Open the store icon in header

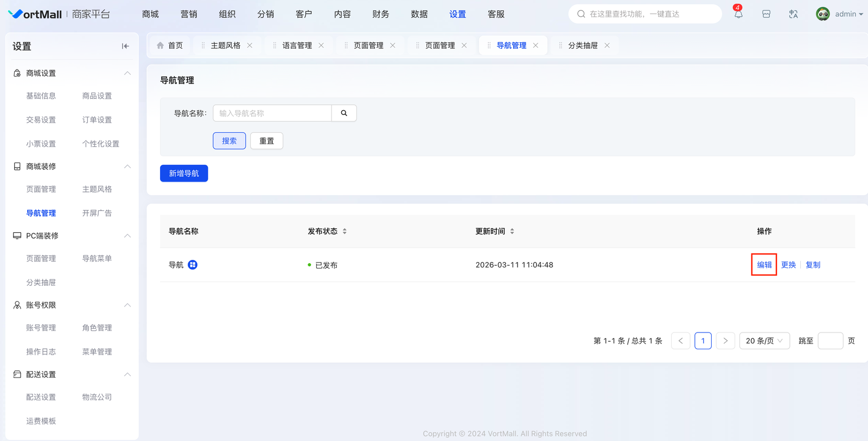766,14
